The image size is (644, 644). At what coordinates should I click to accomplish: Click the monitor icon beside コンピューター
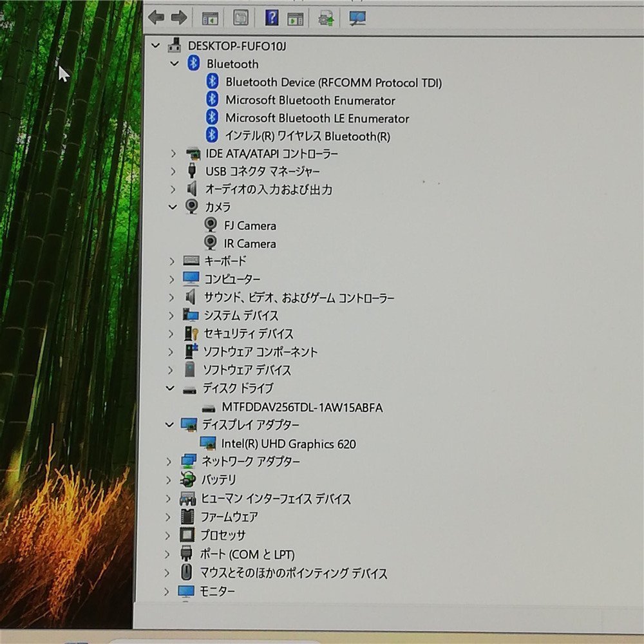click(191, 279)
